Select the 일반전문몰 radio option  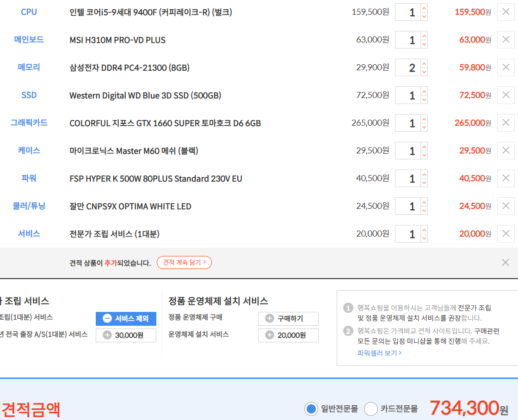tap(311, 409)
